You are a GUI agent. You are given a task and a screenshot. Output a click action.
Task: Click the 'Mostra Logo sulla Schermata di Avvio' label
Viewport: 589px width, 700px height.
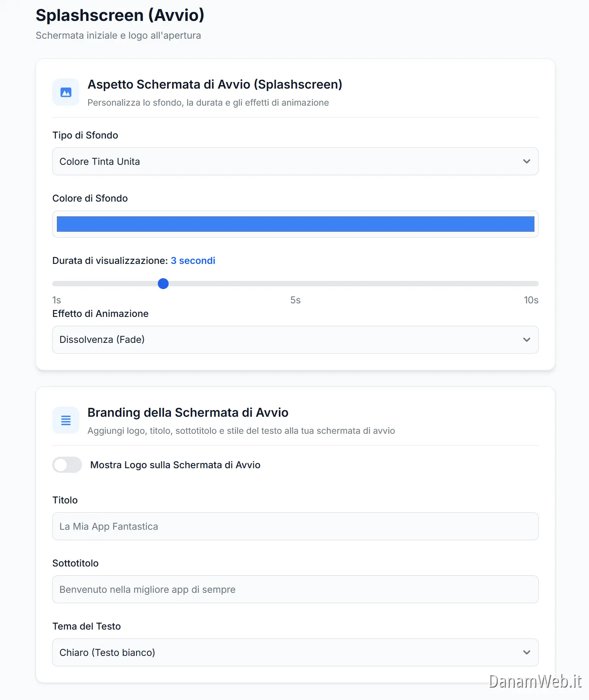175,465
